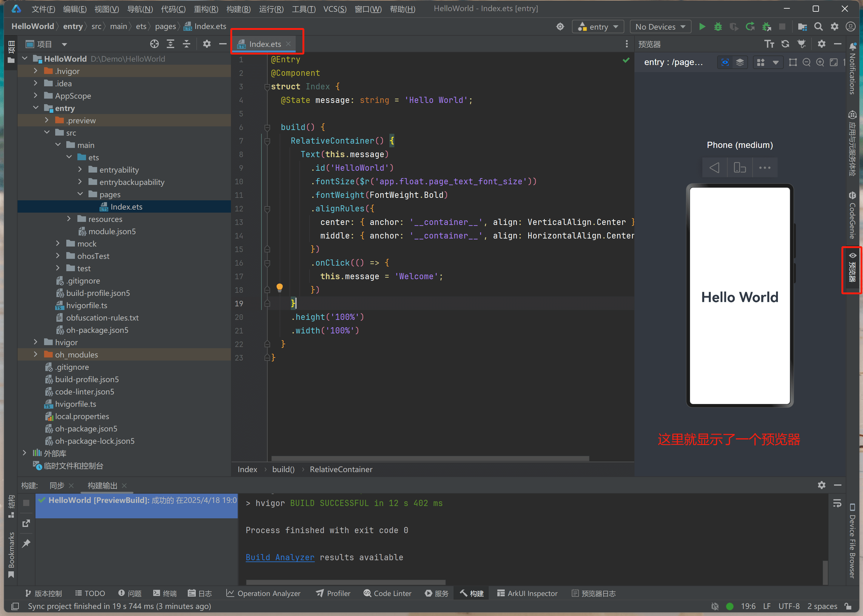Image resolution: width=863 pixels, height=616 pixels.
Task: Toggle the inspector eye mode
Action: click(x=725, y=62)
